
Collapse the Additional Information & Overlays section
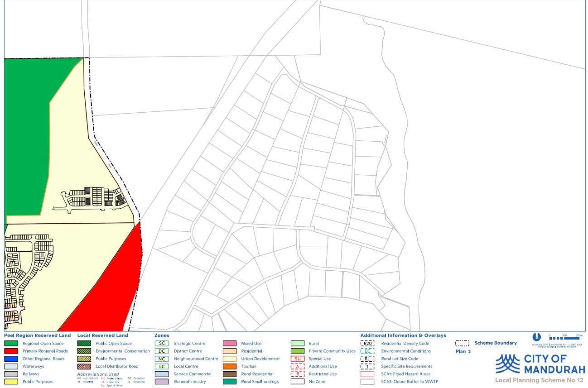click(x=404, y=335)
